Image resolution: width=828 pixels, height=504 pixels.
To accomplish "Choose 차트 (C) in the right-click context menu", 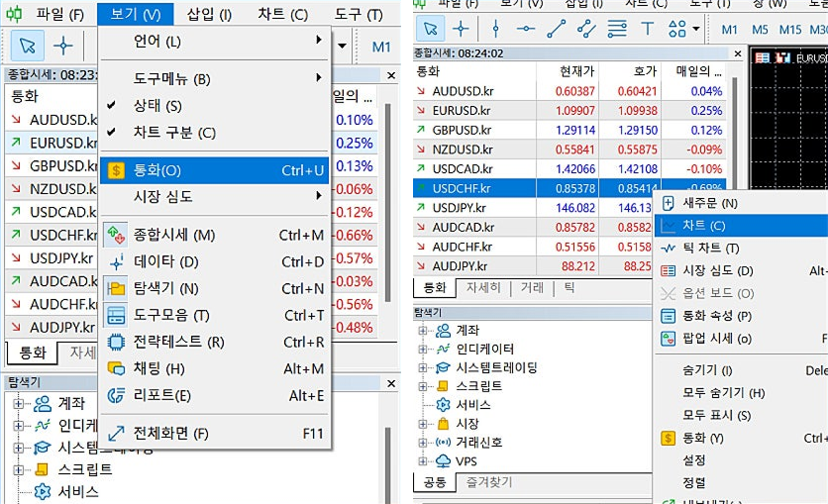I will (x=741, y=226).
